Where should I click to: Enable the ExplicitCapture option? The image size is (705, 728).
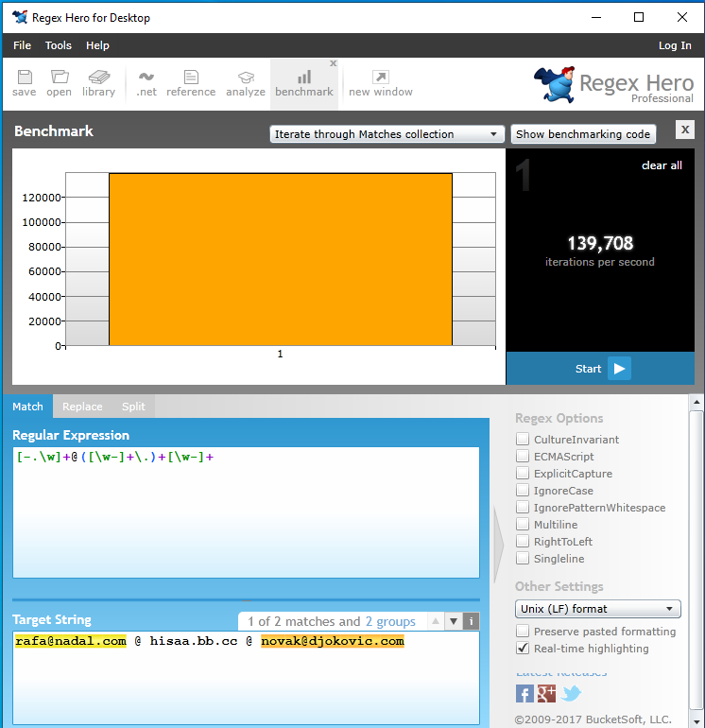click(x=523, y=473)
